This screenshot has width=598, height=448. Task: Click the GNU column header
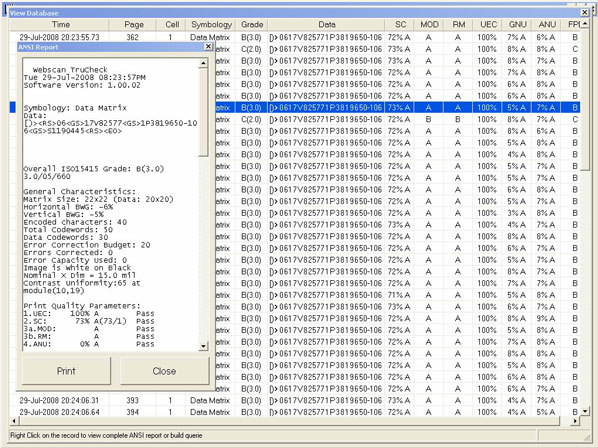pos(517,25)
